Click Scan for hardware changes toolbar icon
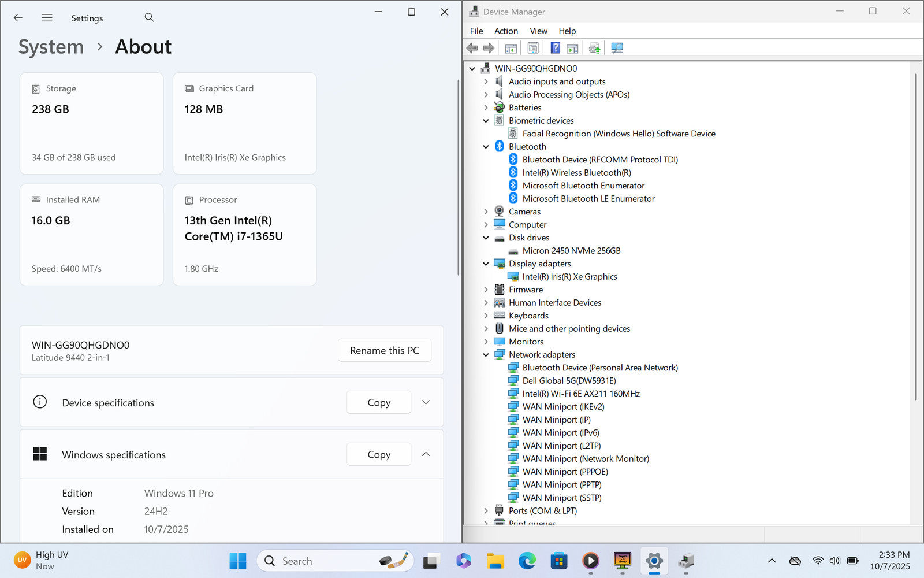This screenshot has height=578, width=924. click(617, 48)
